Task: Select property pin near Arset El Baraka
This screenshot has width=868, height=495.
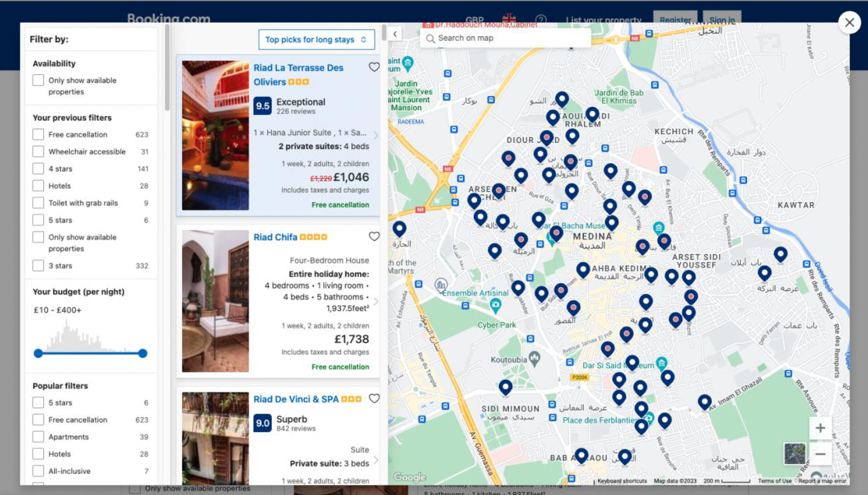Action: [765, 273]
